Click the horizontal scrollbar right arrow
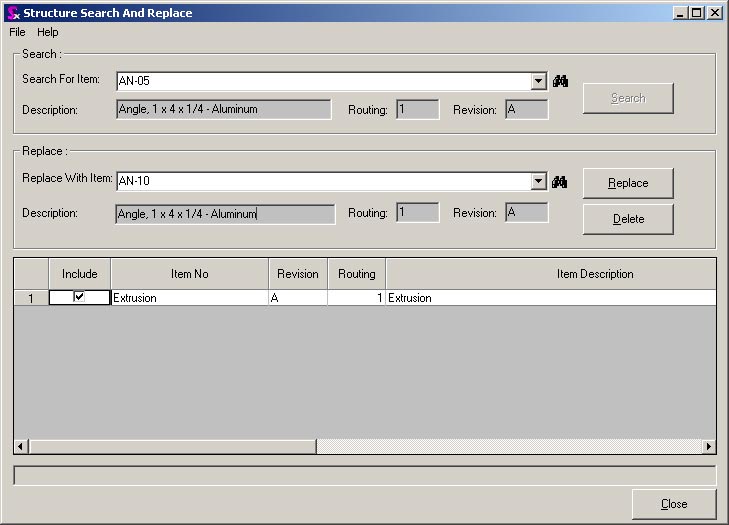Viewport: 729px width, 525px height. [709, 447]
